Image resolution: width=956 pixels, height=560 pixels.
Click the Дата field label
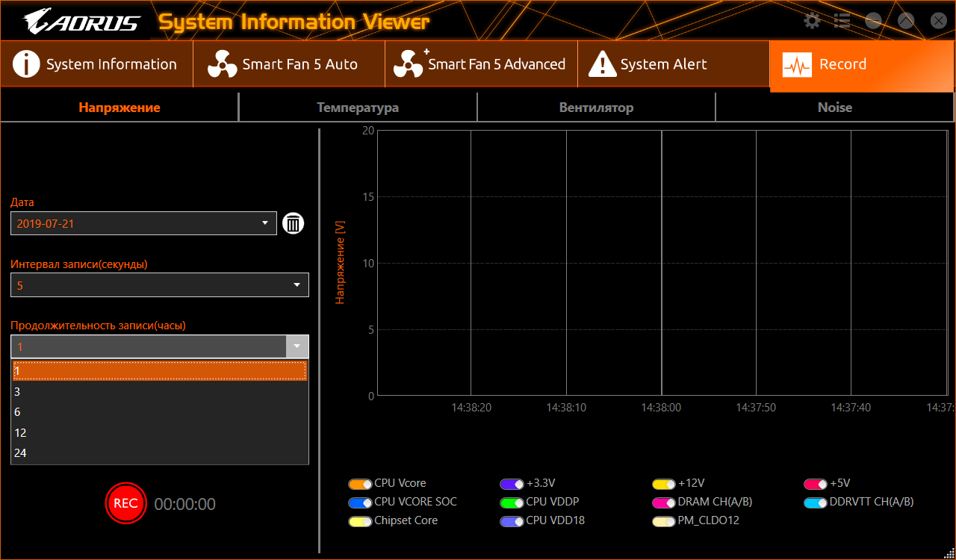pyautogui.click(x=22, y=202)
